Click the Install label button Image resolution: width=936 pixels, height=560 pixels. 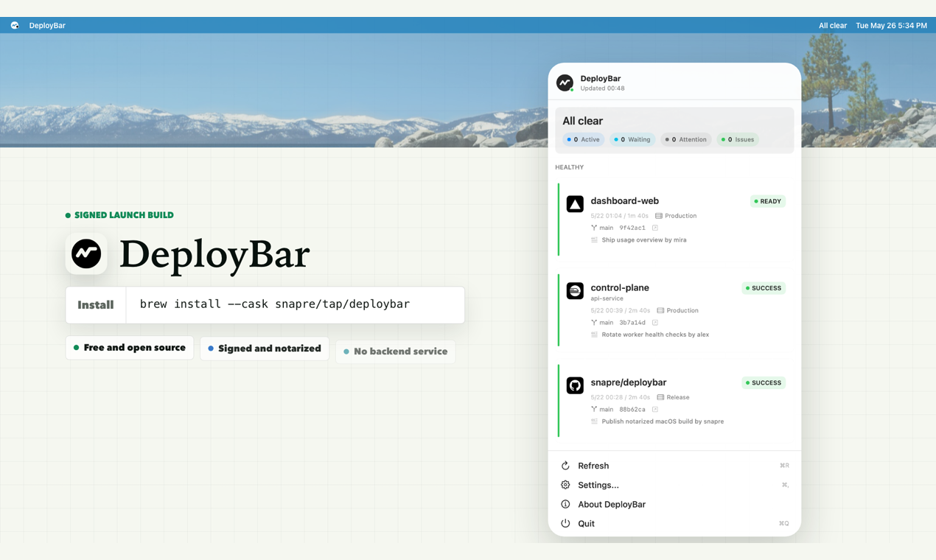click(x=96, y=305)
